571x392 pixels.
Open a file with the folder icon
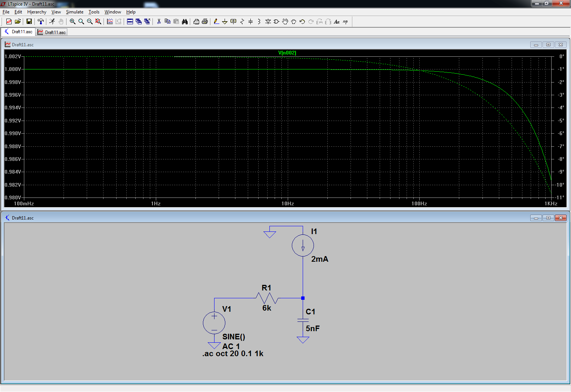coord(18,22)
